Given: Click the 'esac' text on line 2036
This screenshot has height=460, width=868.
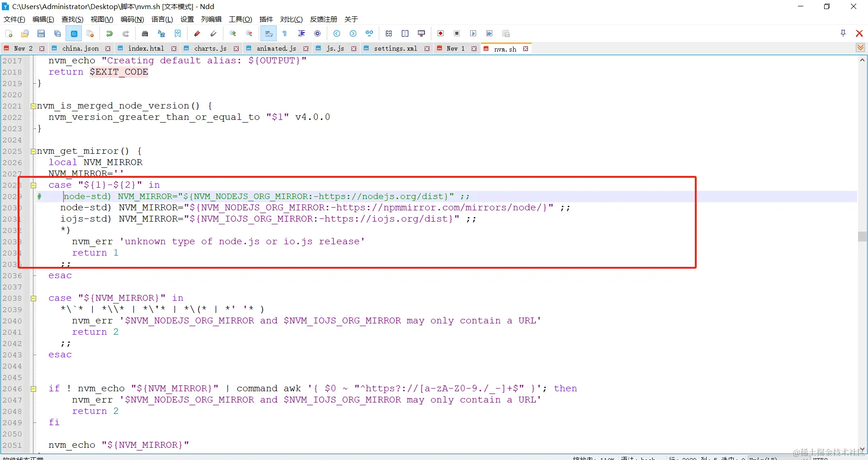Looking at the screenshot, I should tap(60, 275).
